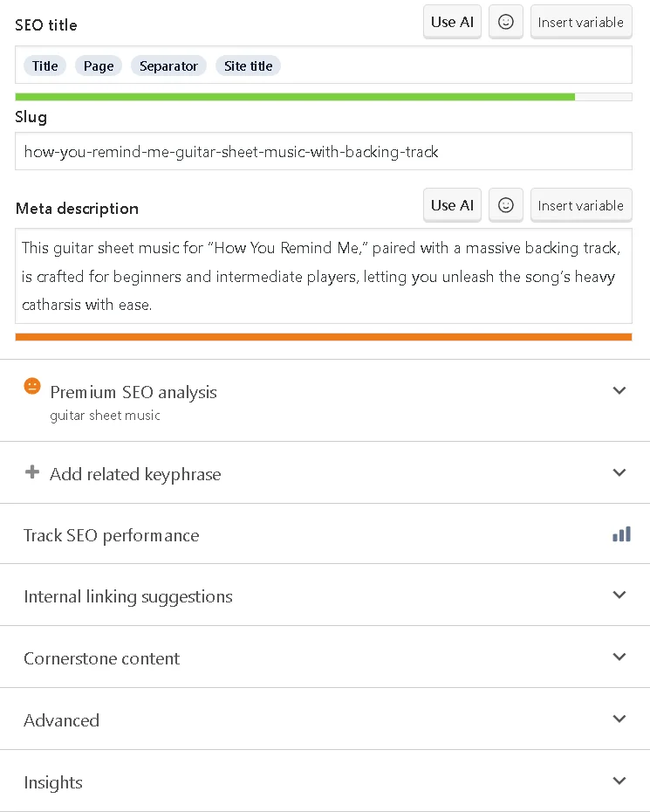Insert variable into Meta description
The image size is (650, 812).
pos(580,206)
